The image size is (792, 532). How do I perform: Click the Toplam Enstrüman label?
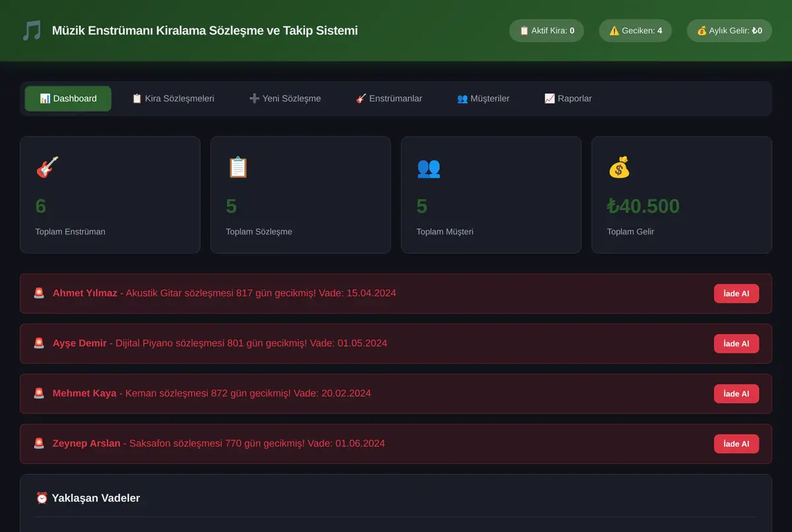[x=70, y=232]
